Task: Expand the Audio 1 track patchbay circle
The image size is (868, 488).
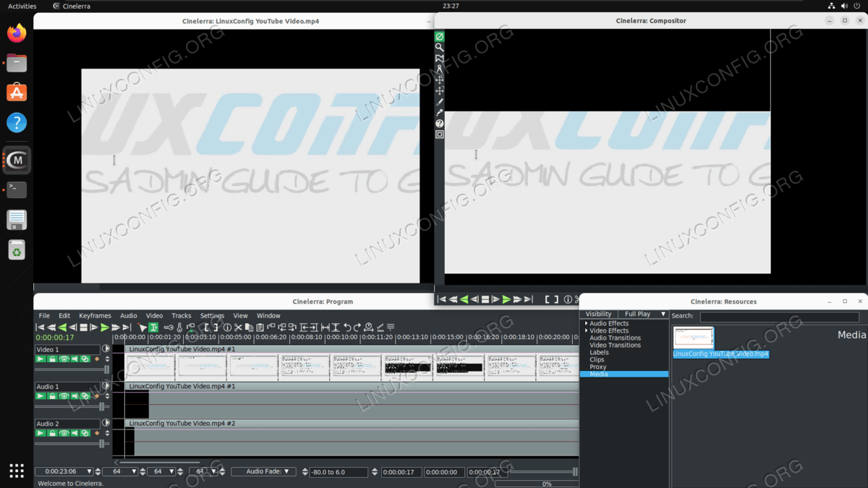Action: coord(106,385)
